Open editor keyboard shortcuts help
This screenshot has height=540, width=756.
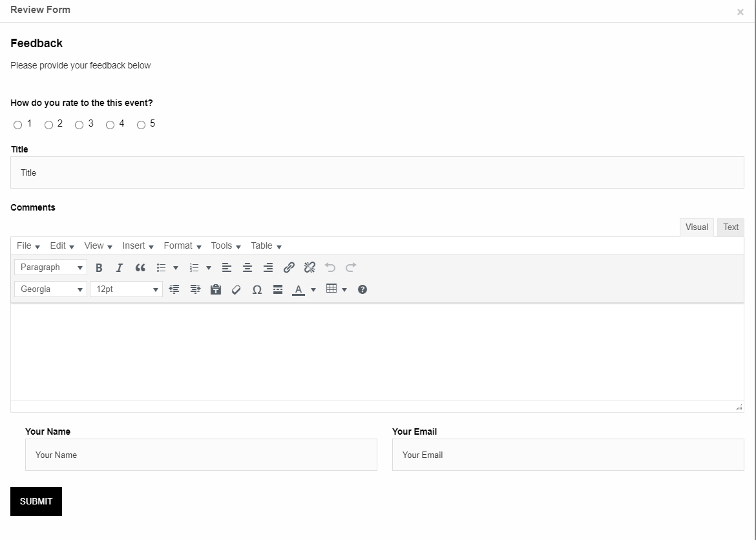point(362,289)
